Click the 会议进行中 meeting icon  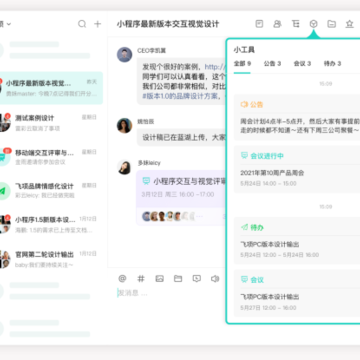click(244, 156)
